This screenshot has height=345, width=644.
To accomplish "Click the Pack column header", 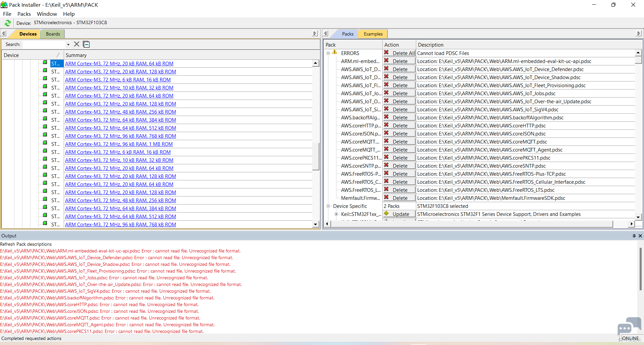I will click(x=353, y=45).
